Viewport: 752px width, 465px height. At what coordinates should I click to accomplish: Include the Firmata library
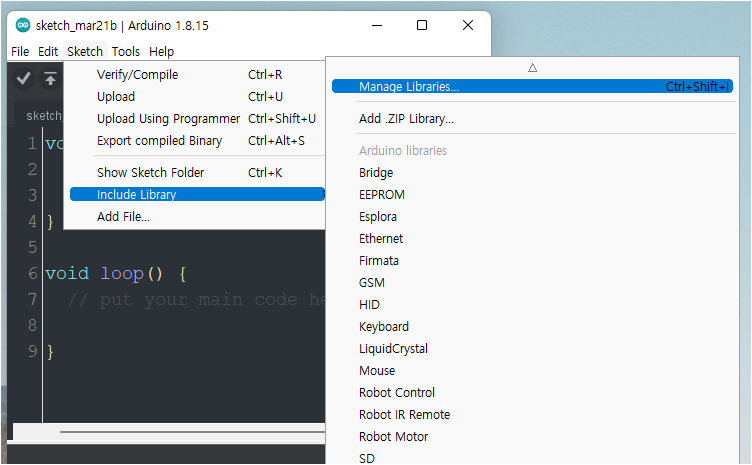click(x=532, y=261)
